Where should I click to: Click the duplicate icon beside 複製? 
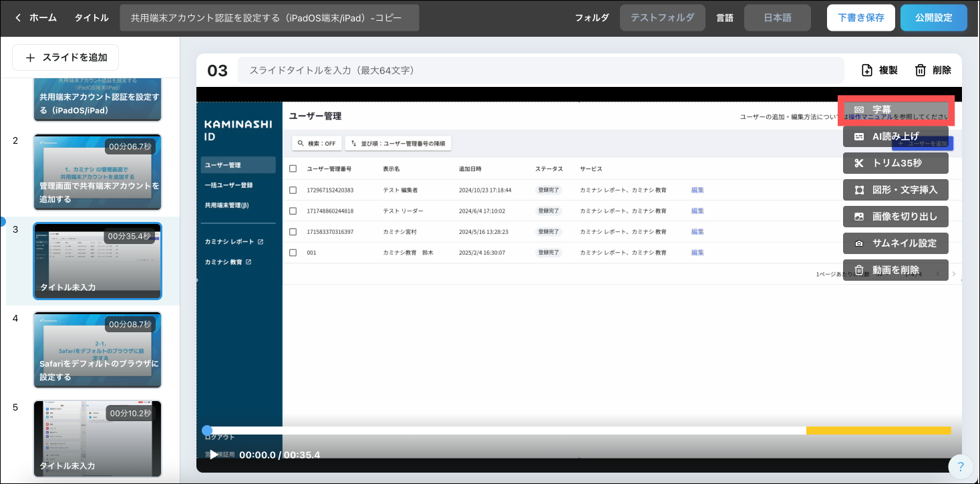867,70
